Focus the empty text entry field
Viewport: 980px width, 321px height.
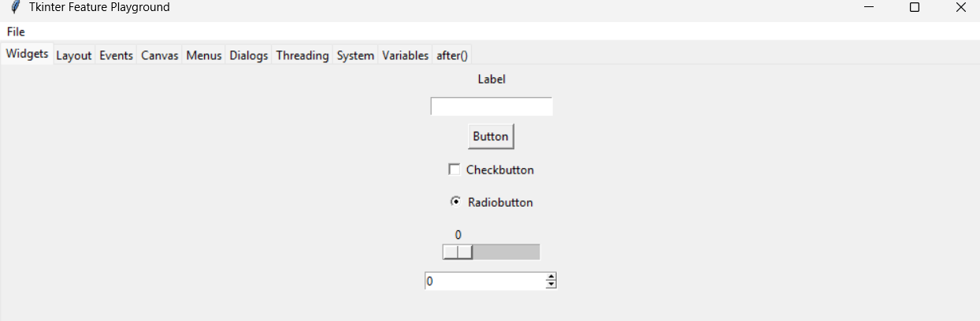(491, 106)
